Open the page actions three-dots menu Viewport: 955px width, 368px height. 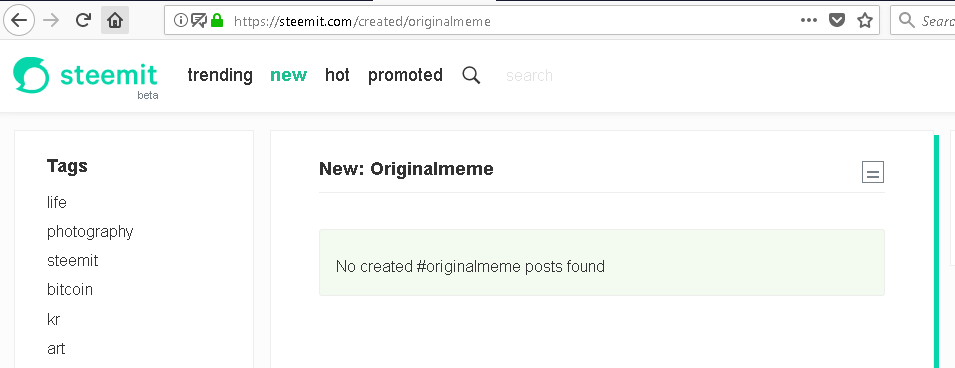[809, 21]
